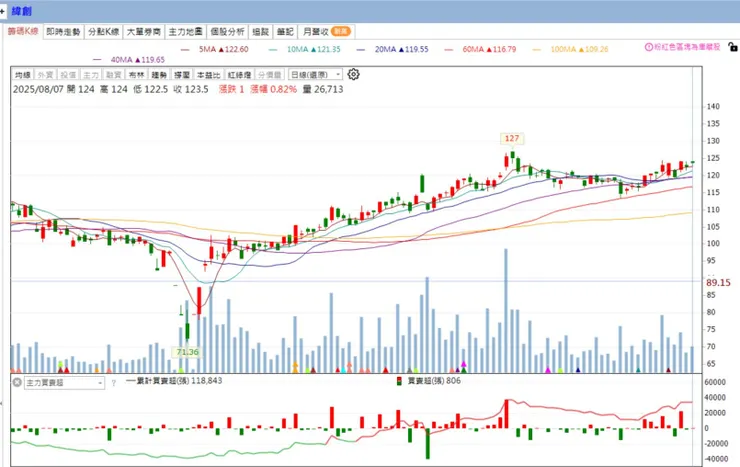Click the 漲跌 1 change value
The height and width of the screenshot is (467, 740).
point(232,89)
